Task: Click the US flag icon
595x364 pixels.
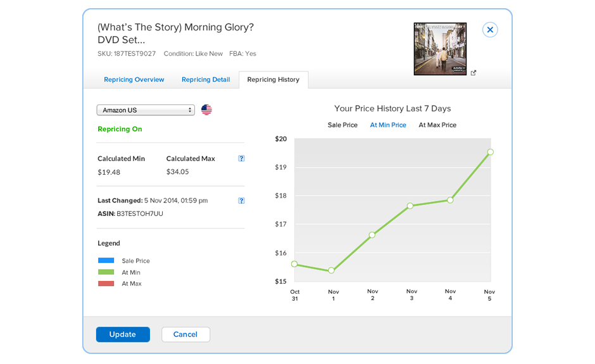Action: pos(206,110)
